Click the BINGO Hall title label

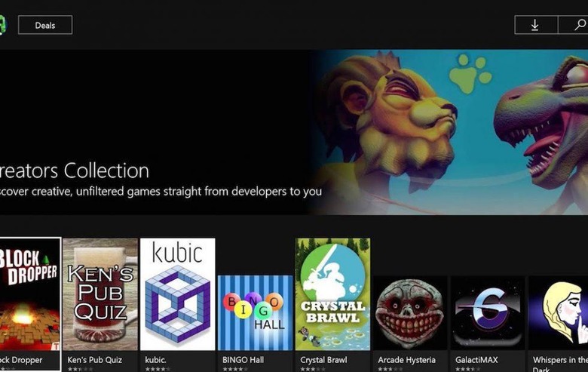[243, 360]
